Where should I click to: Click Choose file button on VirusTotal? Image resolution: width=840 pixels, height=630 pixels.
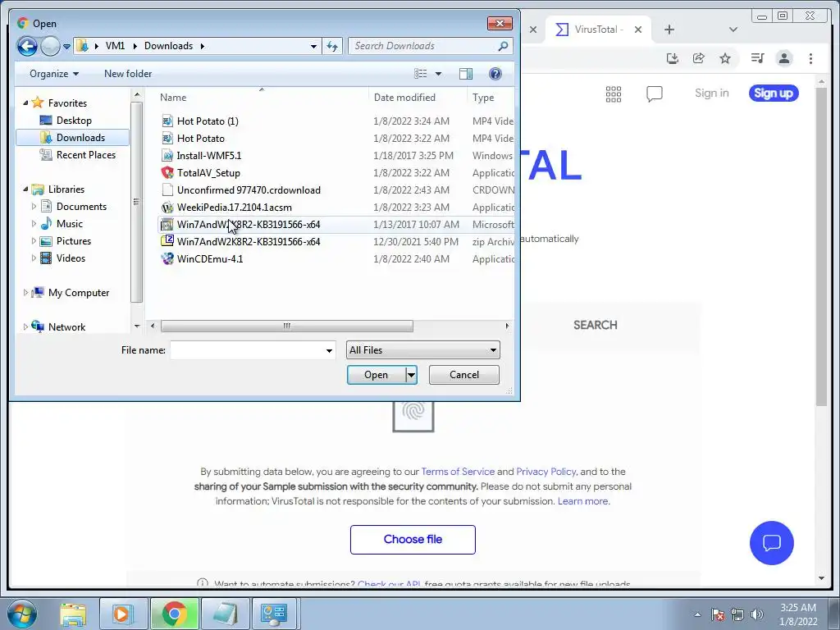[413, 540]
